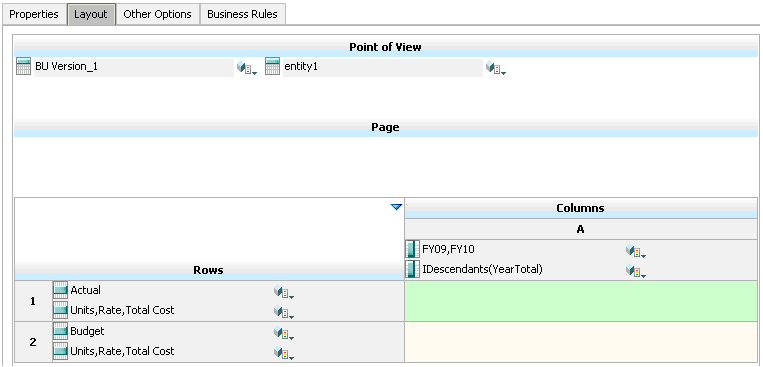Click the Page section header

pos(385,128)
